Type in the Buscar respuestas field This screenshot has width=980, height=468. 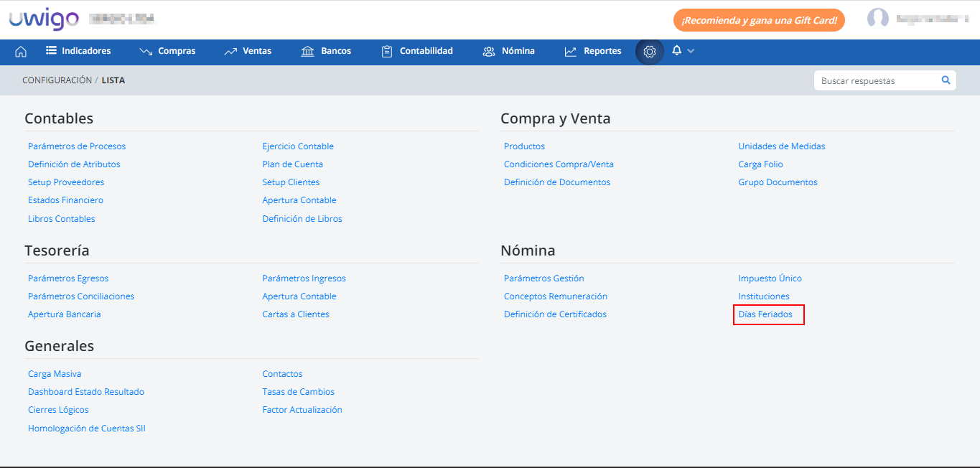pos(876,81)
